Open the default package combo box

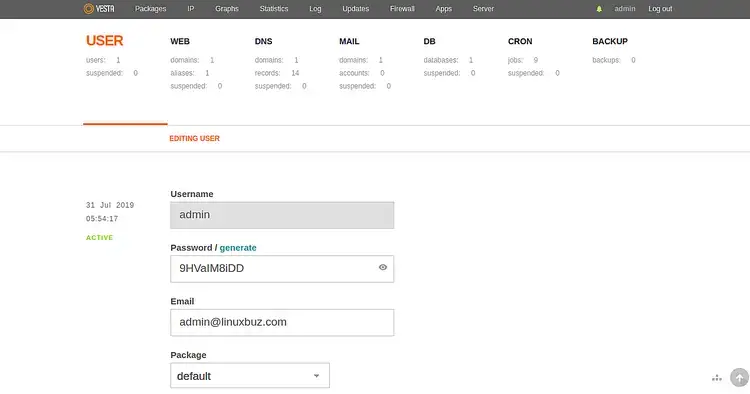(x=250, y=375)
